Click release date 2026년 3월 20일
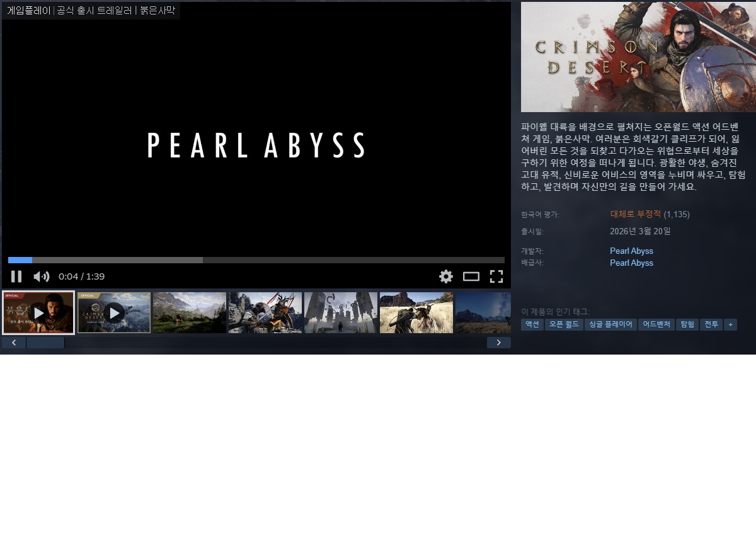 click(640, 231)
